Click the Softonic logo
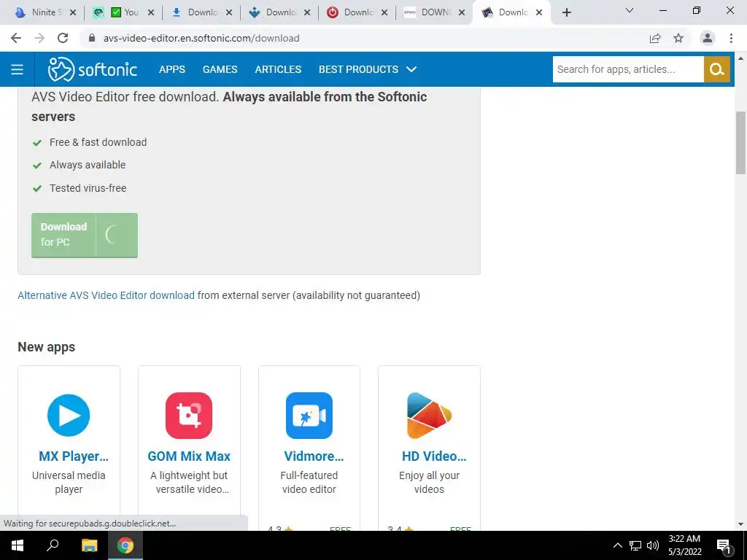This screenshot has width=747, height=560. [x=93, y=69]
